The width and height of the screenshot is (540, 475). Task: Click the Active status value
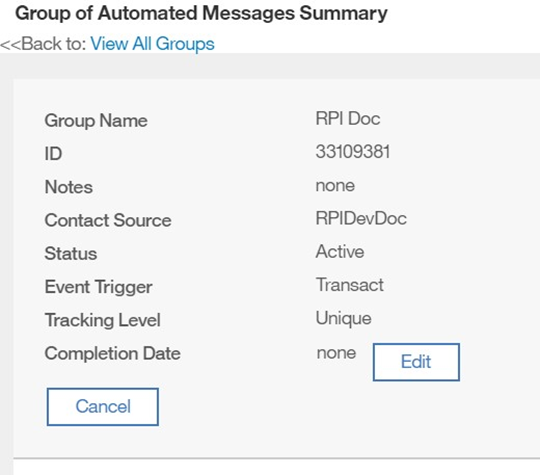340,251
